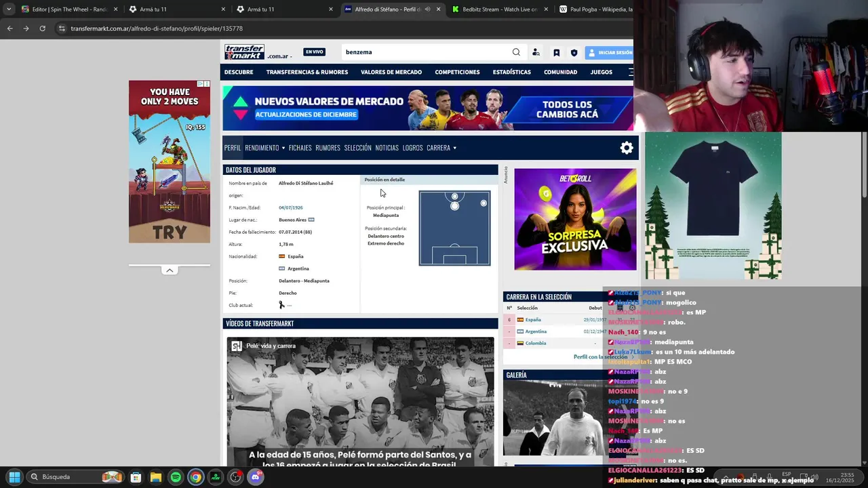The width and height of the screenshot is (868, 488).
Task: Close the Editor Spin The Wheel tab
Action: [x=115, y=9]
